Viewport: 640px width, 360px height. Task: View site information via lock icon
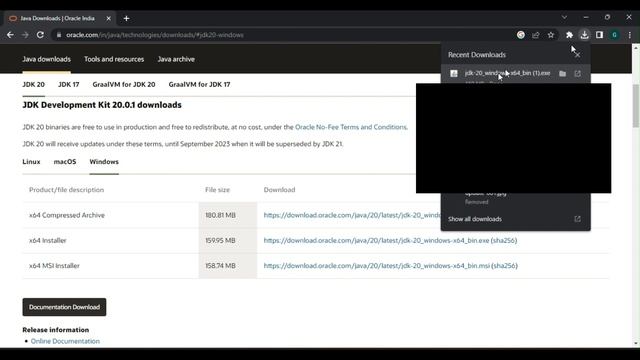(x=59, y=35)
